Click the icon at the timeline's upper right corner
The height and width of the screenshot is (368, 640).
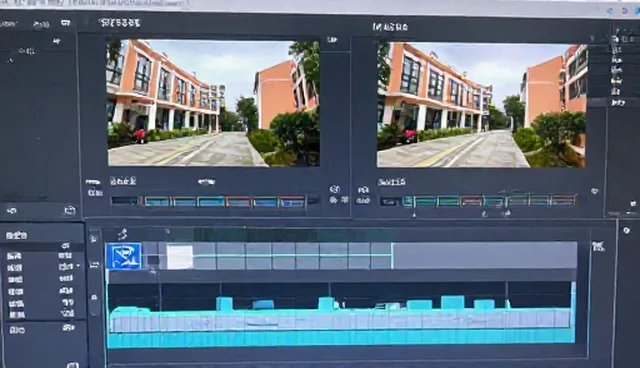(598, 246)
